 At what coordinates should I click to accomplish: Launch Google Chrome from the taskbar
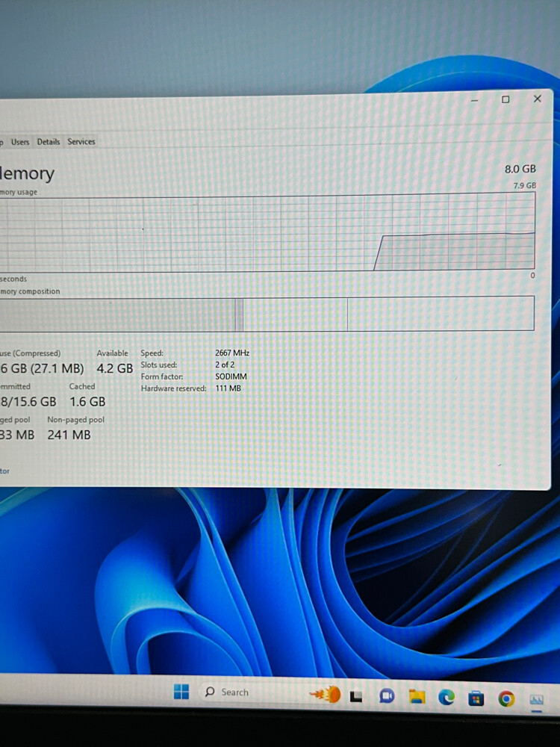(506, 699)
